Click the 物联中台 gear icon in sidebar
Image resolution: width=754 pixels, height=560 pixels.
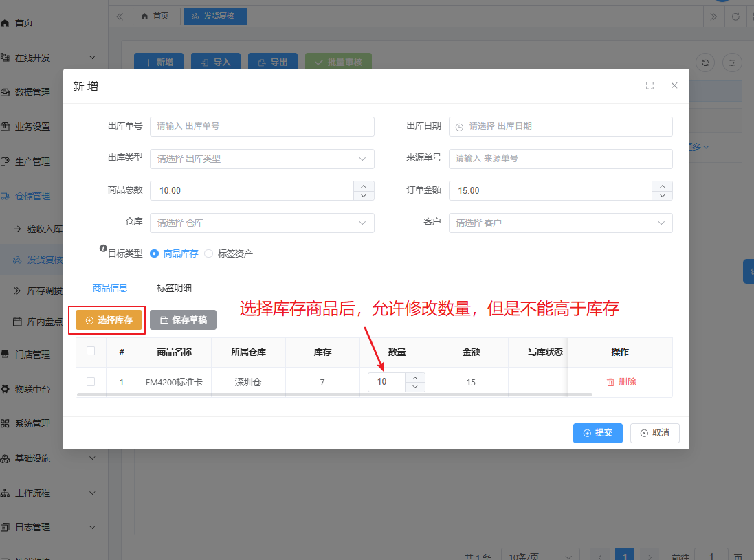(5, 389)
